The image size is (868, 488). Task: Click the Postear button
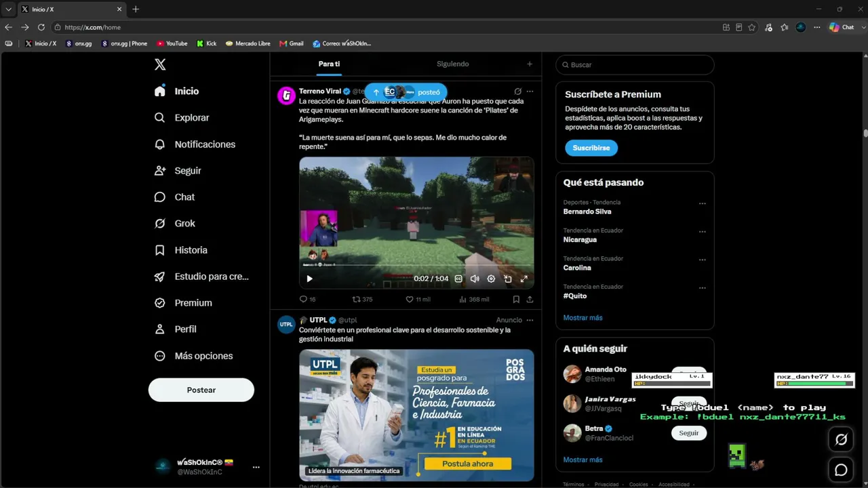201,390
